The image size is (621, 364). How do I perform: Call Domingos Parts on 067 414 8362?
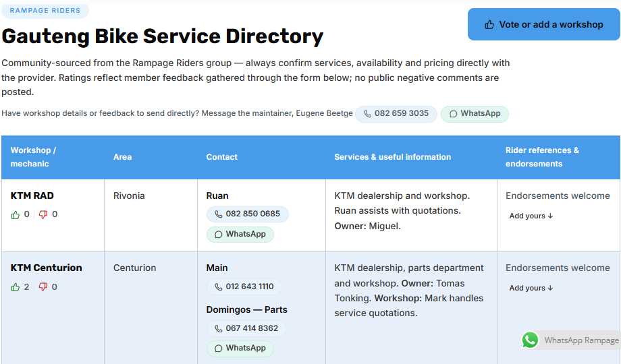click(x=246, y=328)
